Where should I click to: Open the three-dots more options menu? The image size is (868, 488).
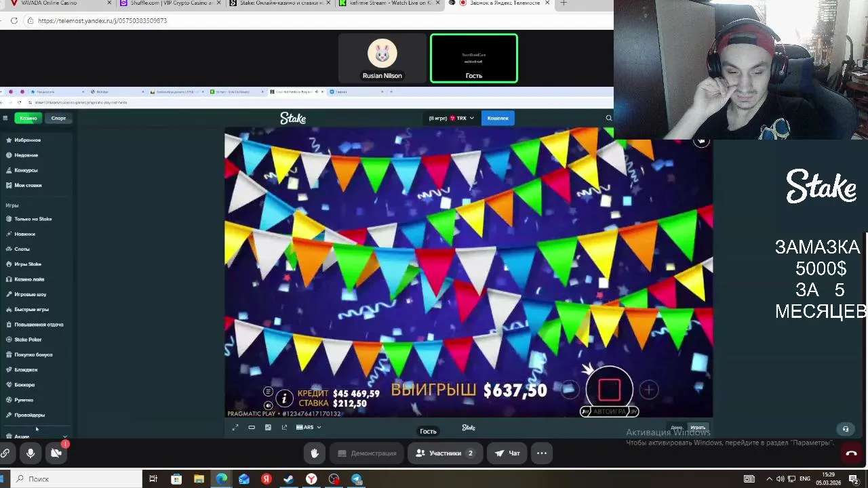pyautogui.click(x=542, y=453)
